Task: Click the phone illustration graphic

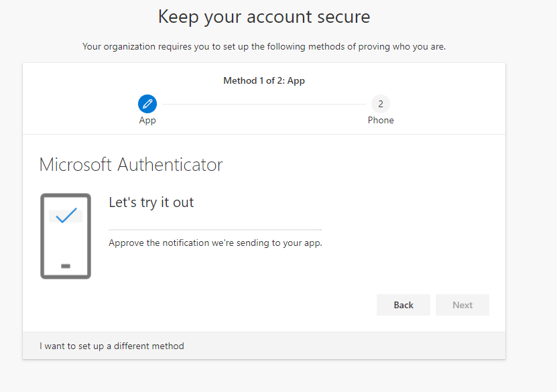Action: coord(66,236)
